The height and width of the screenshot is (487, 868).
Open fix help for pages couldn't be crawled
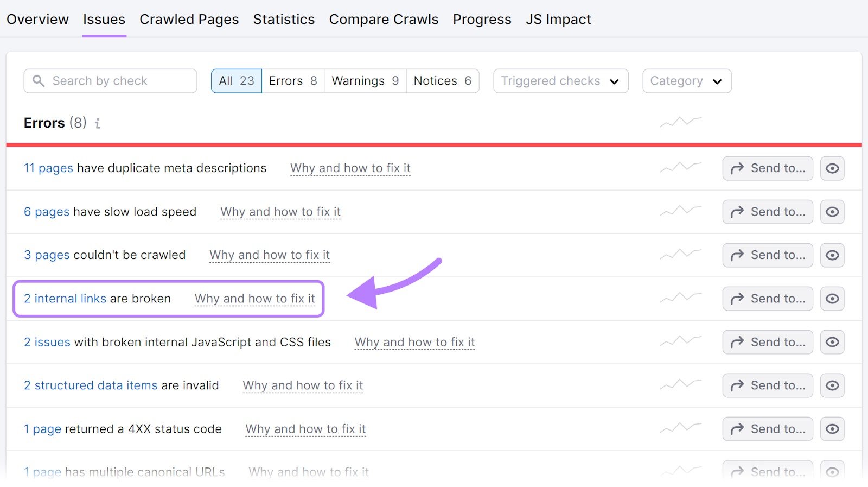tap(270, 255)
